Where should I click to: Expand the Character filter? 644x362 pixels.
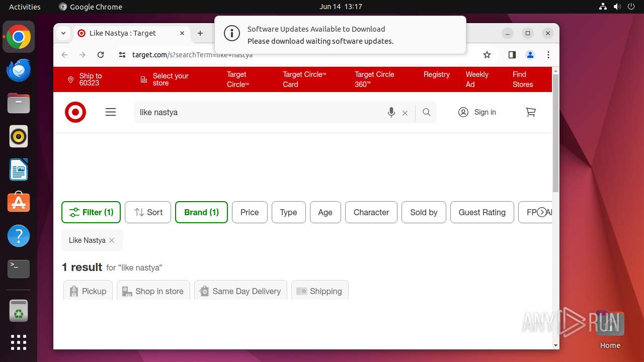[371, 212]
